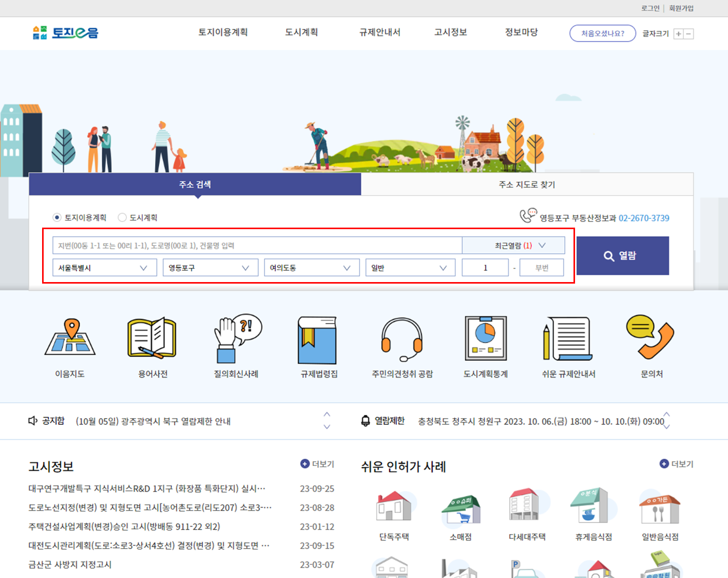
Task: Click the 지번 address input field
Action: [257, 245]
